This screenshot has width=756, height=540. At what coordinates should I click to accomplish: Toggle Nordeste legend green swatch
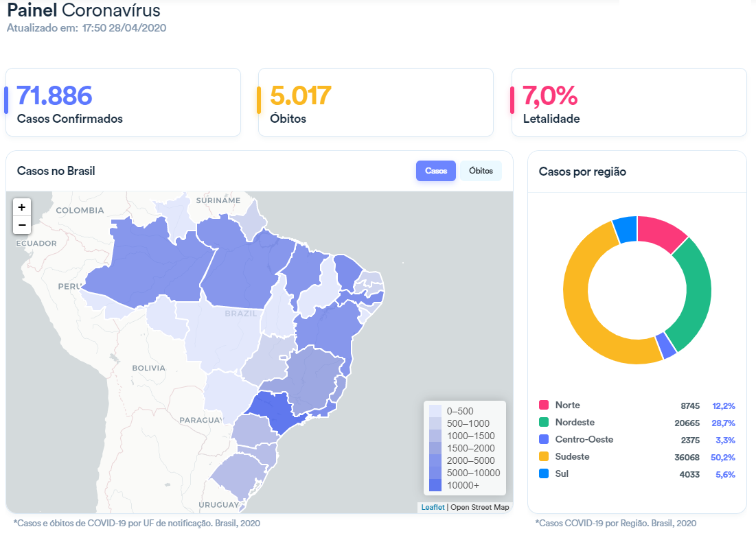point(544,423)
